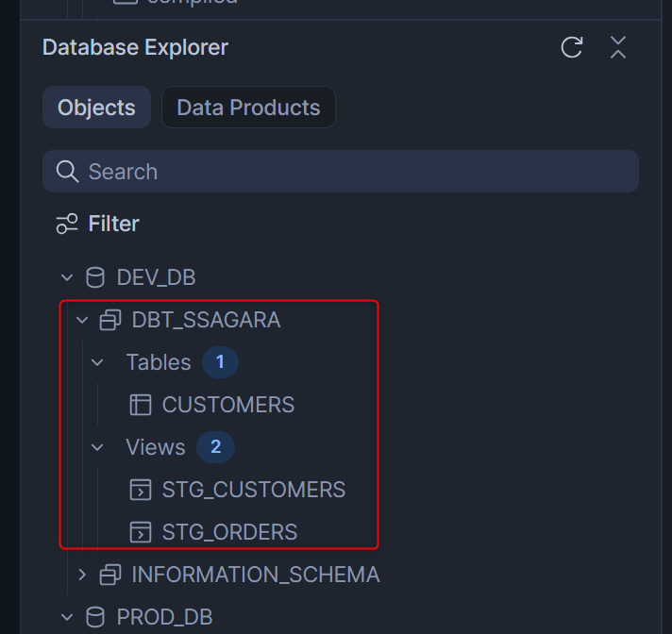Collapse the Database Explorer panel icon

pos(618,47)
